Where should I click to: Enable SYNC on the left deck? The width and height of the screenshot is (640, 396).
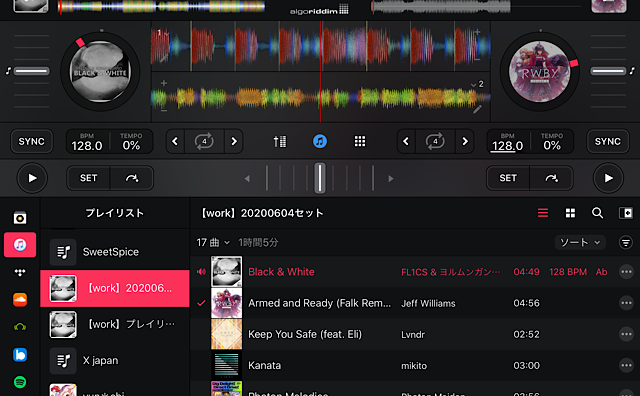click(31, 141)
